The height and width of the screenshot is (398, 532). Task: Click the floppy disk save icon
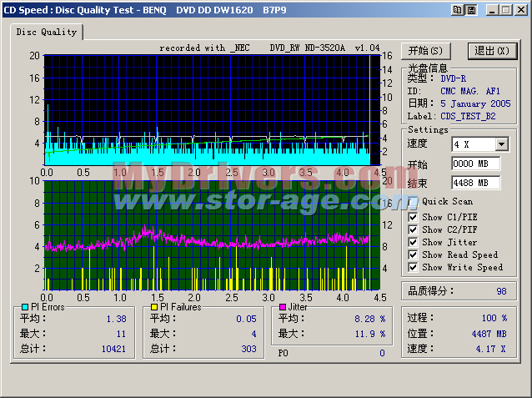[470, 9]
